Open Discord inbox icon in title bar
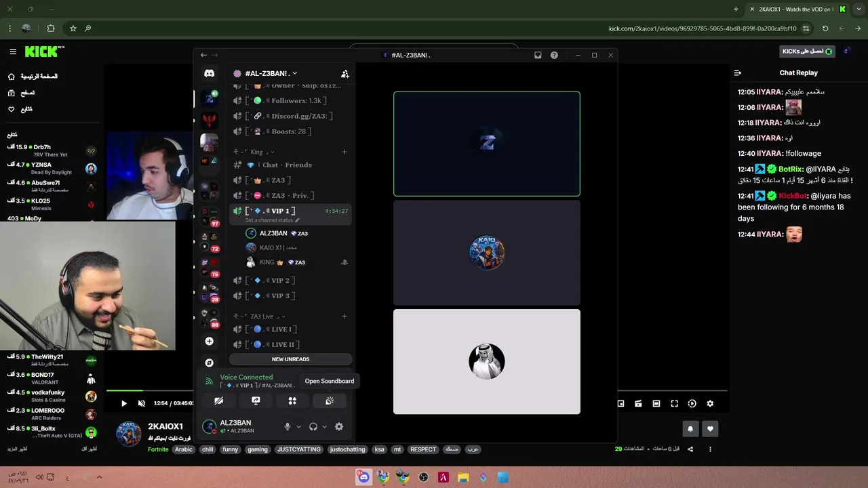868x488 pixels. tap(538, 55)
